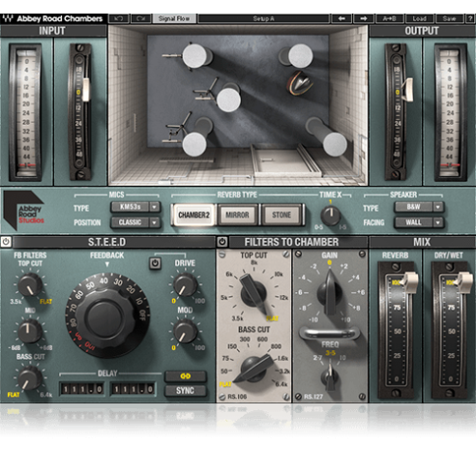Click the top-right pillar in chamber view
This screenshot has width=476, height=476.
click(300, 56)
